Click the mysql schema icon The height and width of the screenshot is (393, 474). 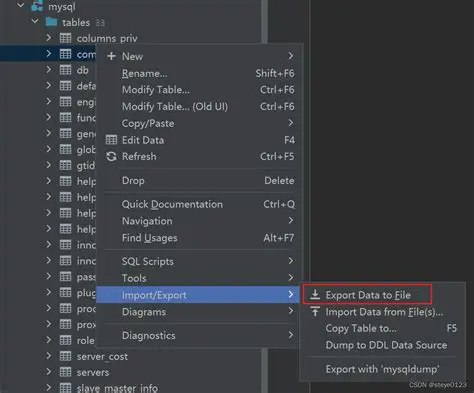pyautogui.click(x=37, y=6)
